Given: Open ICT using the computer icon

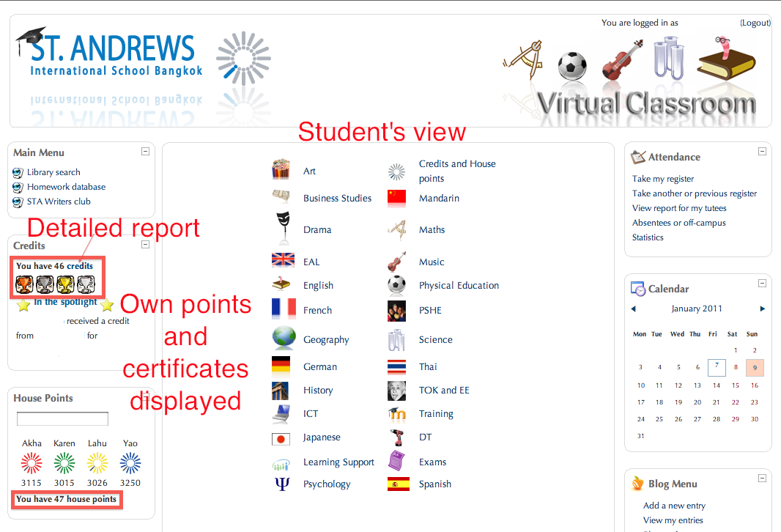Looking at the screenshot, I should (282, 413).
